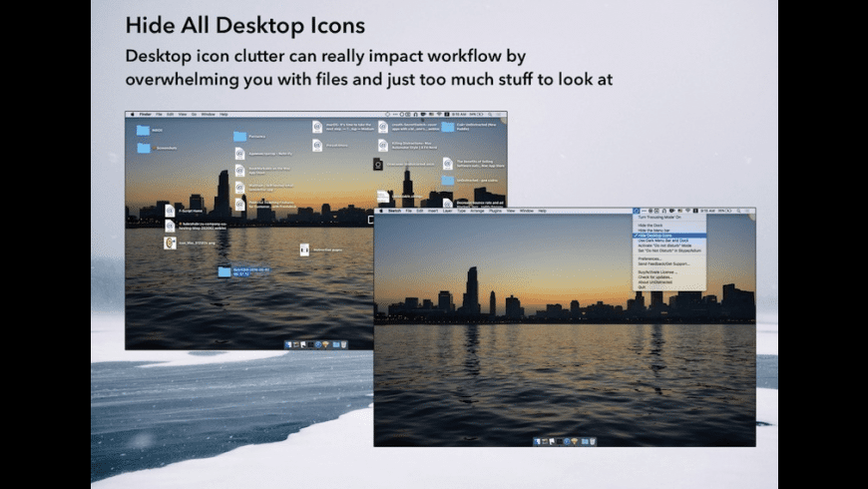Image resolution: width=868 pixels, height=489 pixels.
Task: Click the Finder icon in right dock
Action: pos(537,440)
